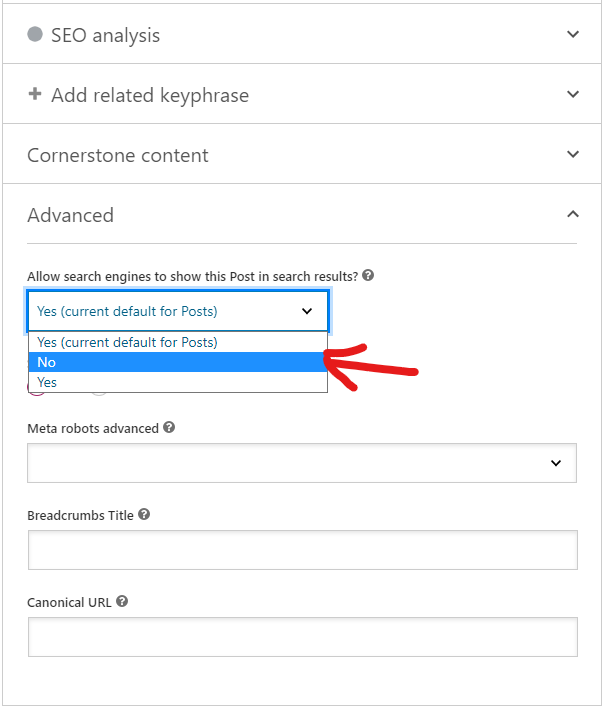Click the Cornerstone content heading text
This screenshot has height=715, width=607.
(x=118, y=155)
